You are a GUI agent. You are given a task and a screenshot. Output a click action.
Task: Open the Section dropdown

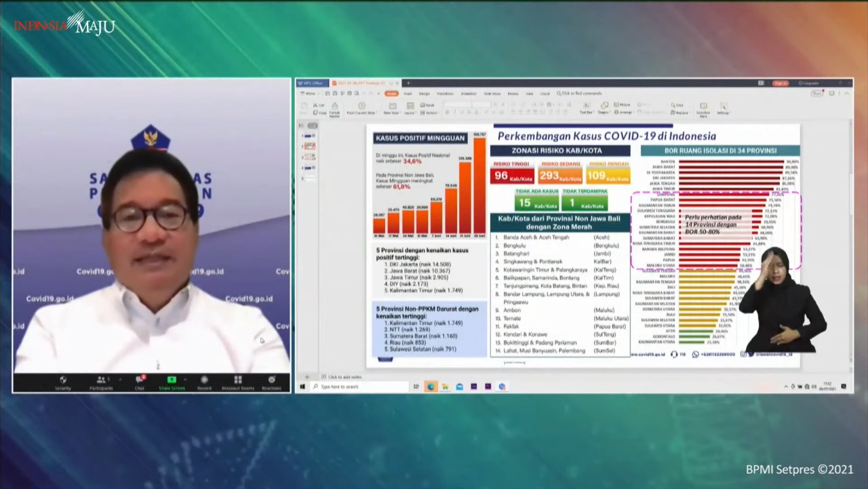pos(429,113)
